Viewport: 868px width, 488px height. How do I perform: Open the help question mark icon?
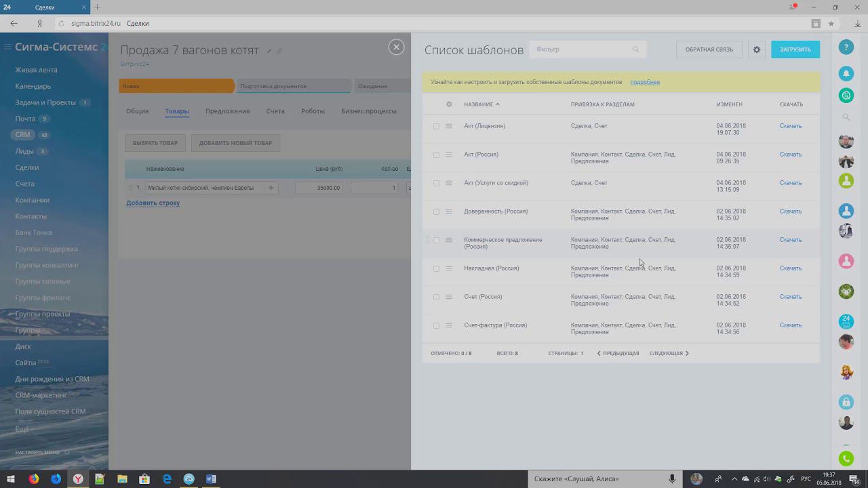846,47
